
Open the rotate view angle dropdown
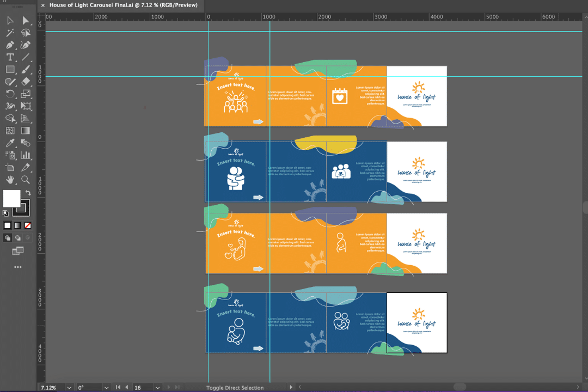(x=105, y=388)
